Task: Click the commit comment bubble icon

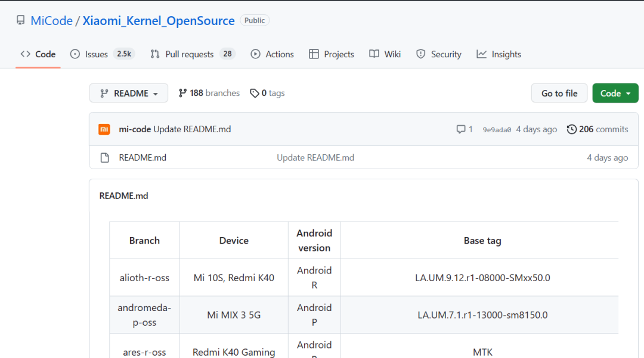Action: (x=461, y=130)
